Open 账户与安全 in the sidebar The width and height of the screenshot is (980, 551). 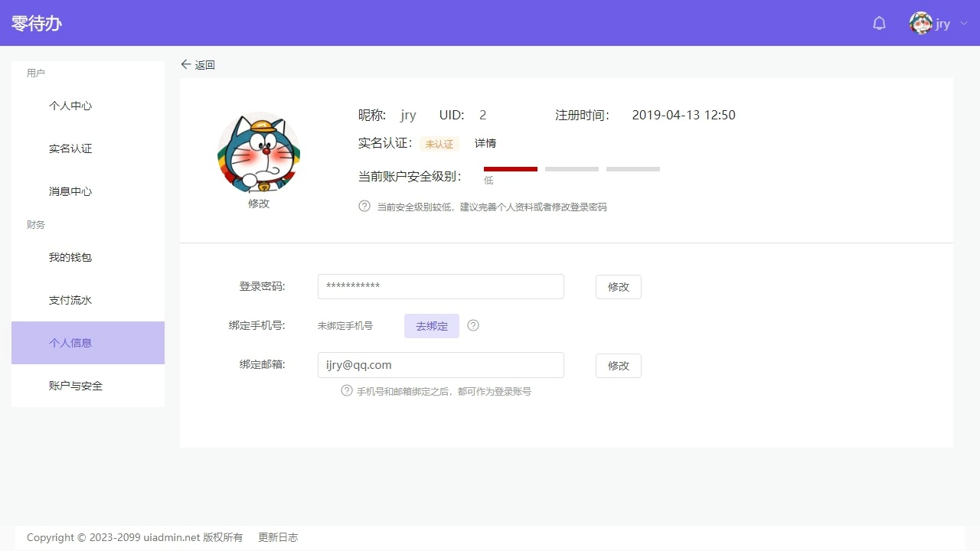coord(76,386)
